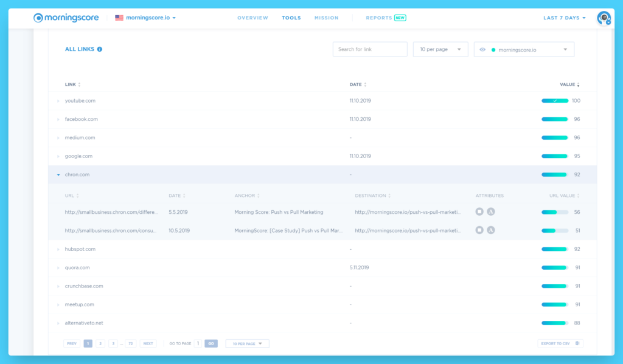Click the hubspot.com value 92

[x=577, y=249]
